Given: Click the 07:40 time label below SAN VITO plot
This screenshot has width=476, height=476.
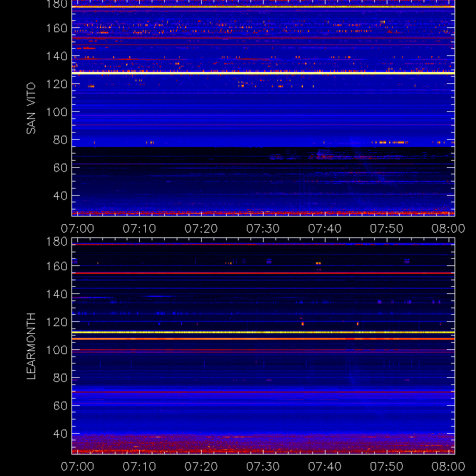Looking at the screenshot, I should coord(325,228).
